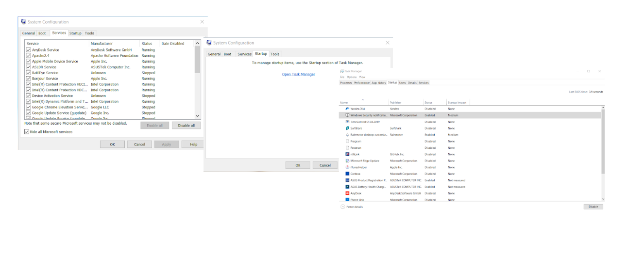
Task: Collapse Task Manager with Fewer details
Action: click(352, 207)
